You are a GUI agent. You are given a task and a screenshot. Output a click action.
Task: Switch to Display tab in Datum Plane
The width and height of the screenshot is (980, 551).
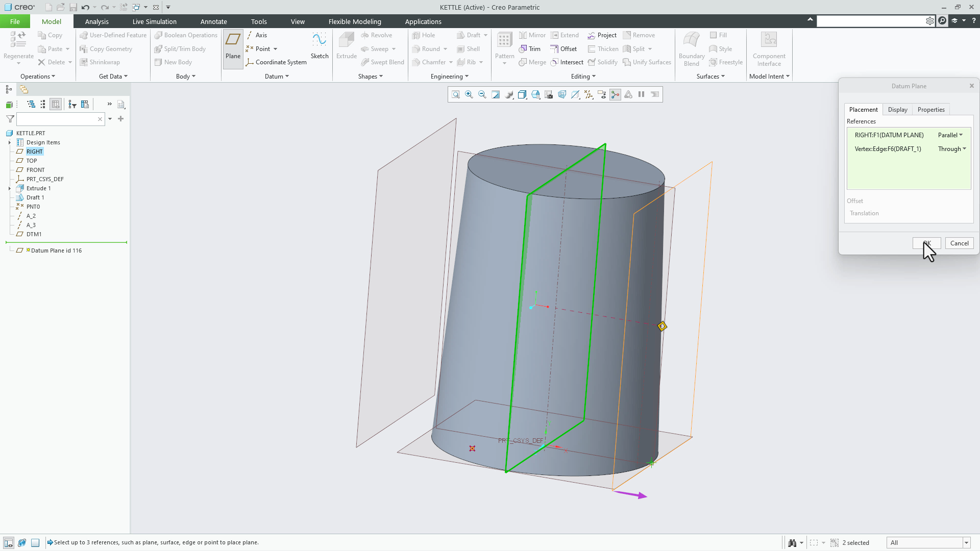tap(897, 110)
